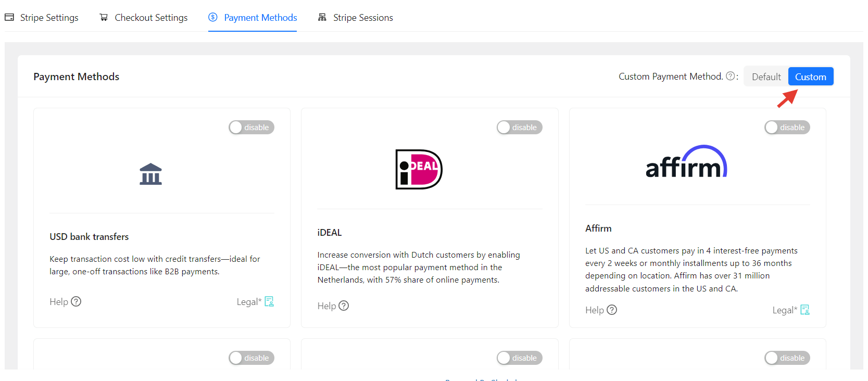
Task: Enable the USD bank transfers toggle
Action: point(251,128)
